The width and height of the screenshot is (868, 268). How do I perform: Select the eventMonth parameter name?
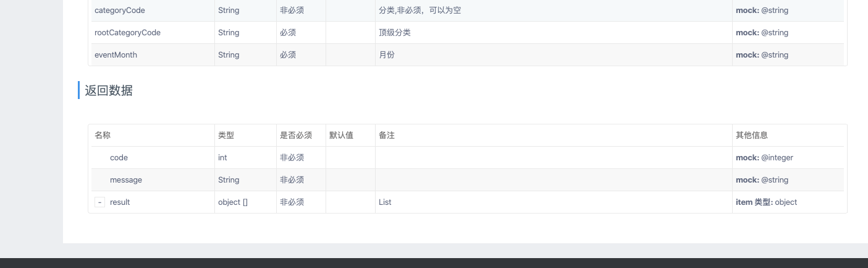116,55
